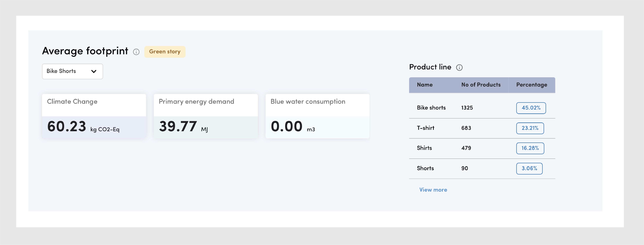Click the 45.02% percentage badge
This screenshot has width=644, height=245.
pyautogui.click(x=531, y=108)
